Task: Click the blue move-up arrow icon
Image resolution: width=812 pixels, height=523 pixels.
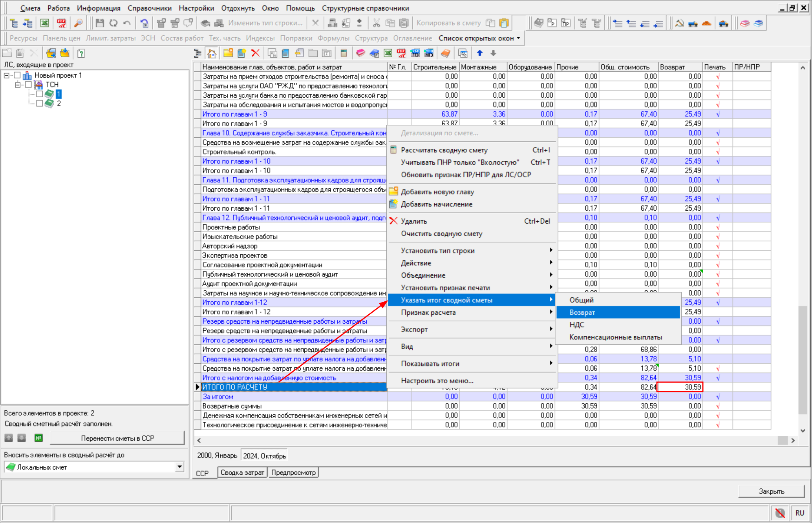Action: pos(479,53)
